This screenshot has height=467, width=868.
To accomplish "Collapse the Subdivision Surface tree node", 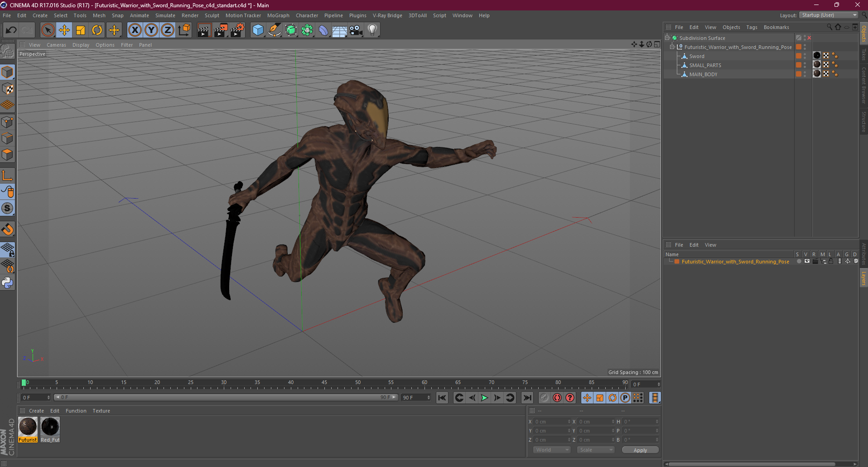I will pos(667,38).
